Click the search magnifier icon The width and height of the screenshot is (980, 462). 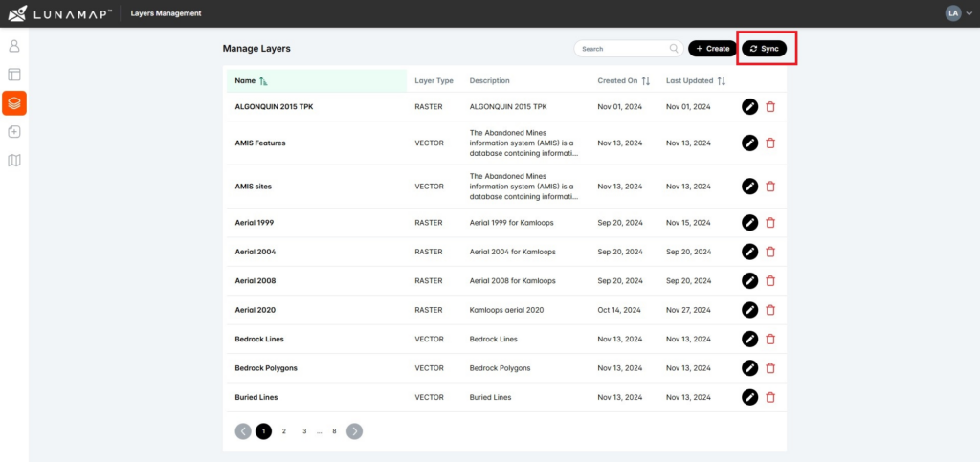point(674,49)
